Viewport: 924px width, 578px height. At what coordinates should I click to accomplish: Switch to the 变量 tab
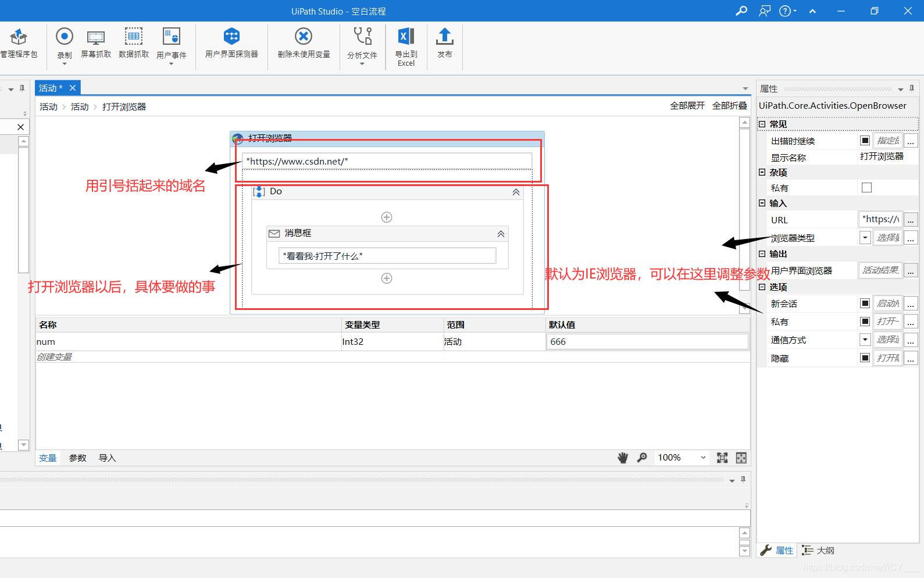(x=48, y=458)
